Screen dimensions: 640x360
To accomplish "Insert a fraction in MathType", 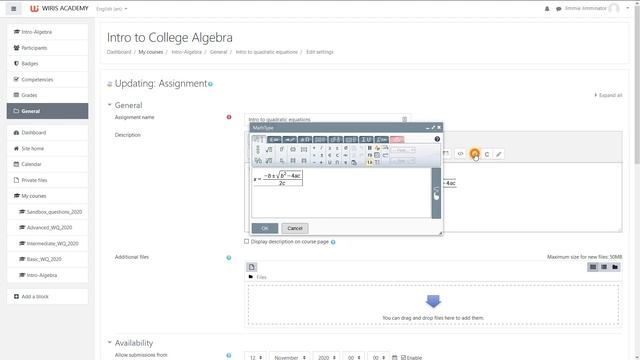I will tap(258, 149).
